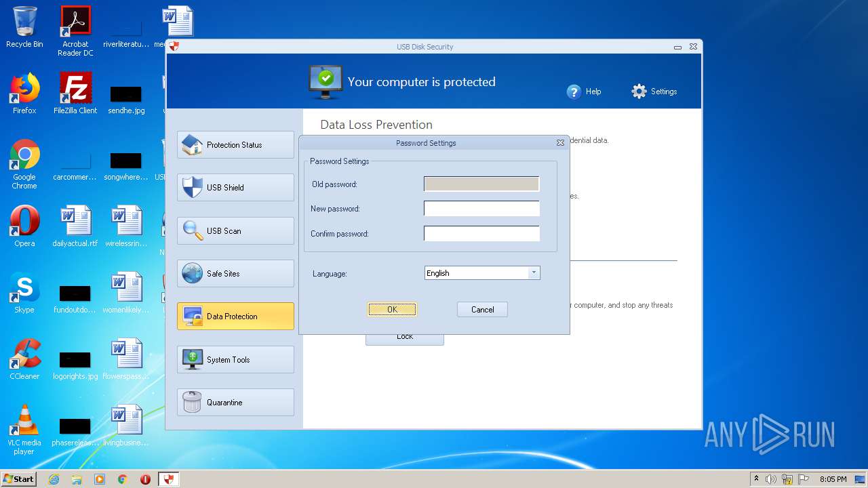This screenshot has height=488, width=868.
Task: Select the carcommer... desktop file
Action: point(75,165)
